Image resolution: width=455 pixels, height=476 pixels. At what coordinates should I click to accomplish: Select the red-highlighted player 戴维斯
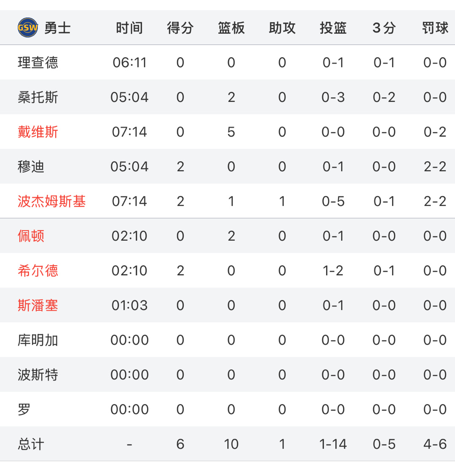(x=38, y=132)
